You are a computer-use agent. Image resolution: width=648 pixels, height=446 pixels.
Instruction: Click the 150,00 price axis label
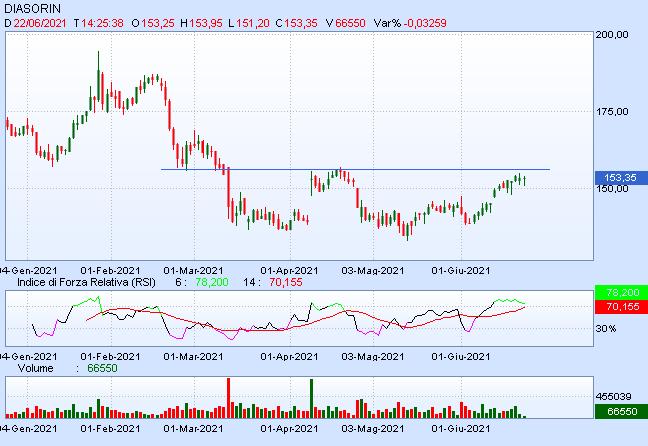(612, 188)
